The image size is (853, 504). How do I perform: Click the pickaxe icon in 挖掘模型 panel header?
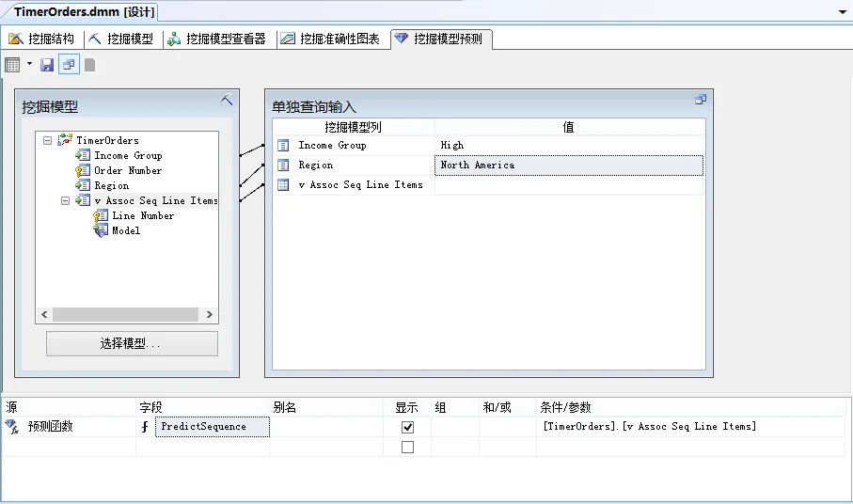coord(227,100)
